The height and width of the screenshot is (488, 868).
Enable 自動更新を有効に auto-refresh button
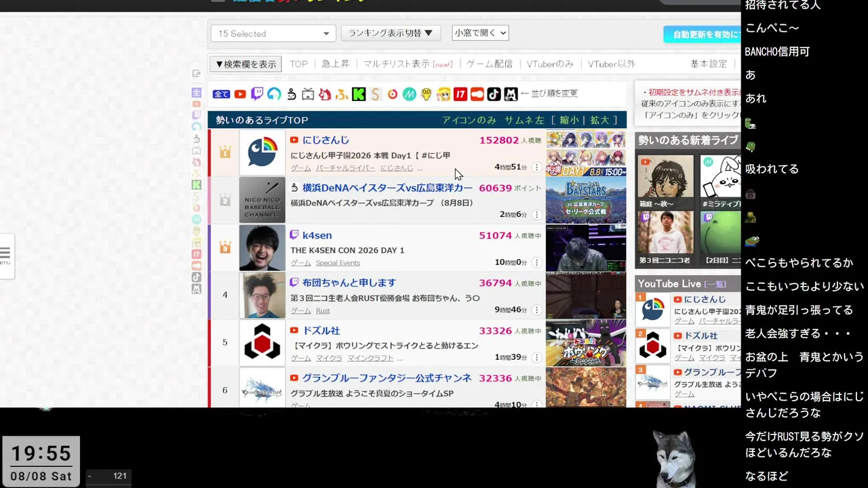pyautogui.click(x=703, y=34)
